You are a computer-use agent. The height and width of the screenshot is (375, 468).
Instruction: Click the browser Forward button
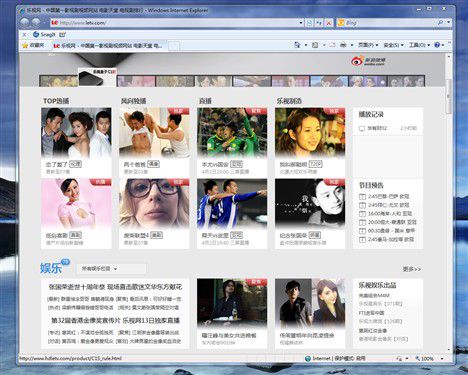[x=36, y=22]
